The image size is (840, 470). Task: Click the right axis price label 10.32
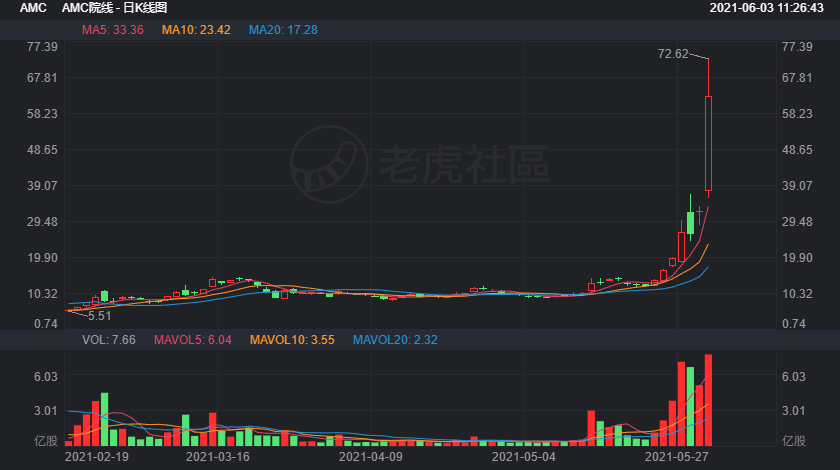797,294
